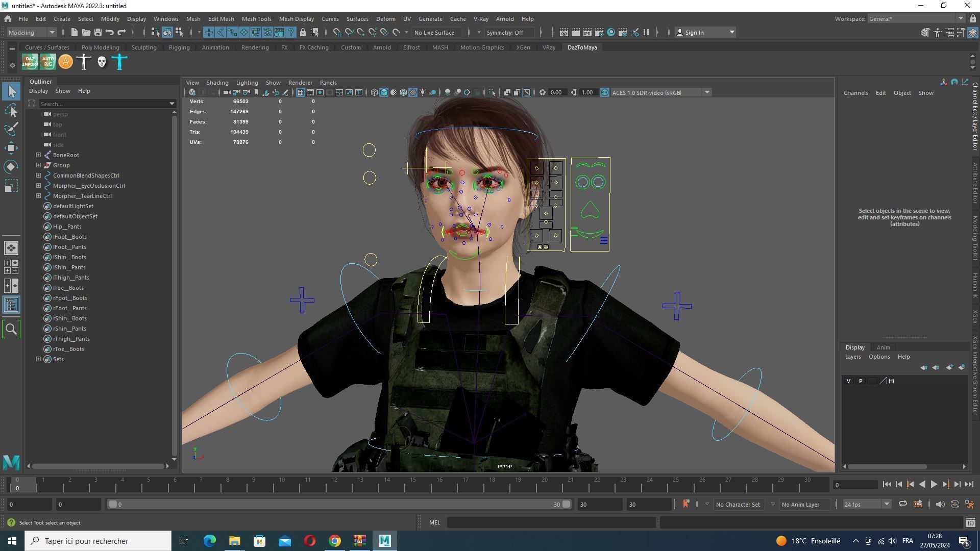Viewport: 980px width, 551px height.
Task: Click the DAZ Import shelf icon
Action: pyautogui.click(x=30, y=62)
